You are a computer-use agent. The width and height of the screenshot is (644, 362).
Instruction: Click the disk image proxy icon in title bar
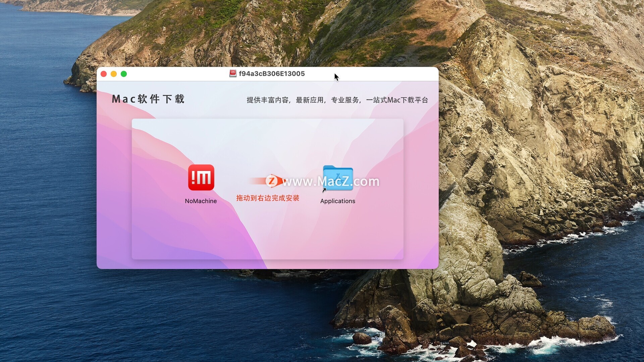click(x=233, y=74)
